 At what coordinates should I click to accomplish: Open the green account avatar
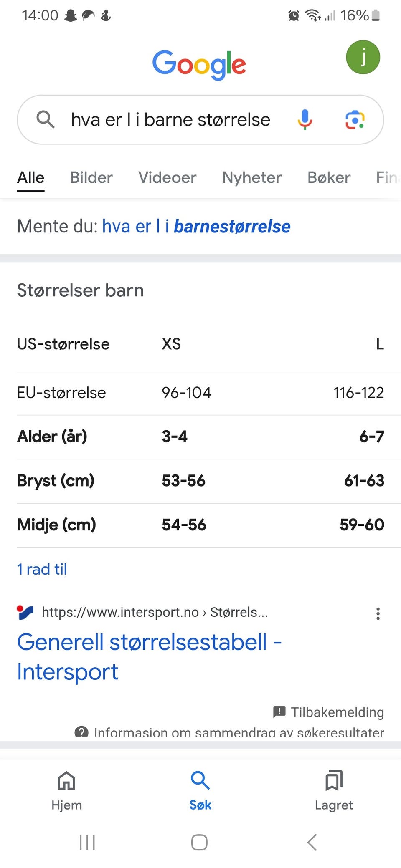coord(363,57)
